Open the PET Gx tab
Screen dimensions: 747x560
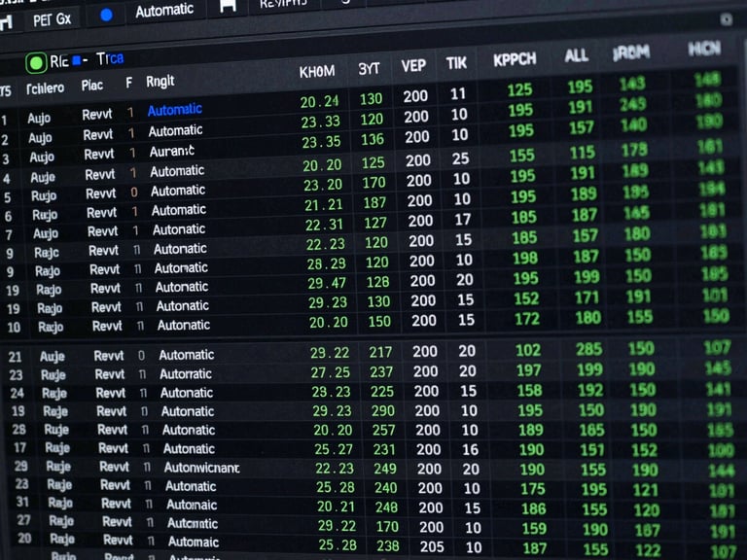tap(52, 20)
